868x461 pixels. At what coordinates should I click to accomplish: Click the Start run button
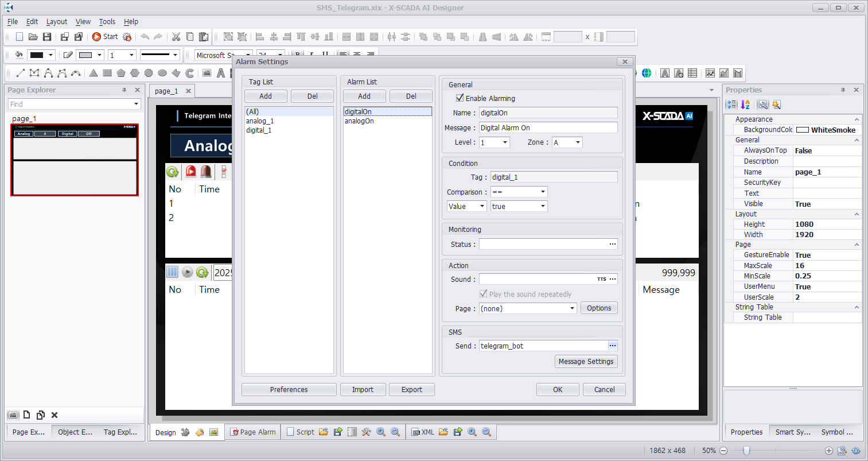point(105,37)
